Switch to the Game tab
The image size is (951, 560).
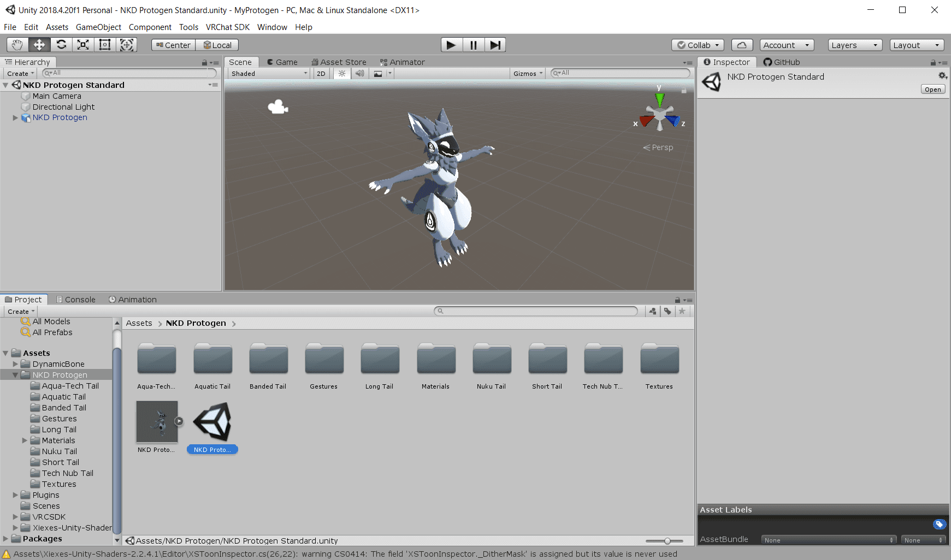click(x=282, y=62)
